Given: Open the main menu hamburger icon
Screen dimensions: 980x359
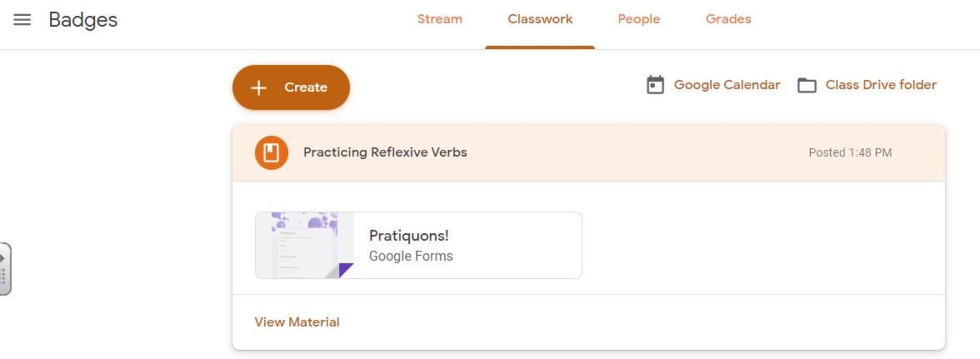Looking at the screenshot, I should (22, 20).
